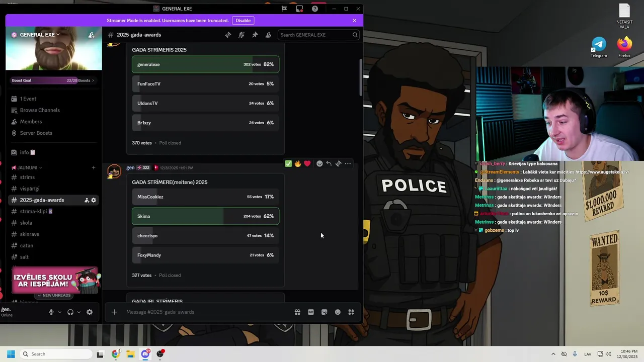Open more options for gen's message

(348, 163)
